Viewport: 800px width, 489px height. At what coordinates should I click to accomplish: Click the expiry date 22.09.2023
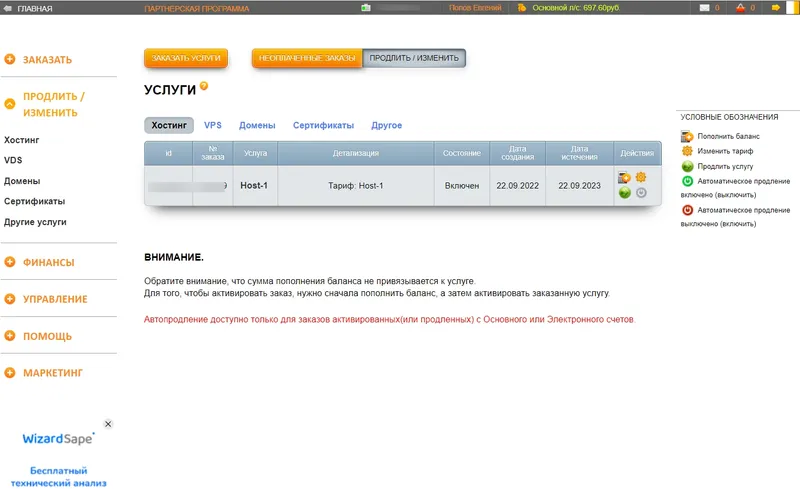(x=579, y=186)
